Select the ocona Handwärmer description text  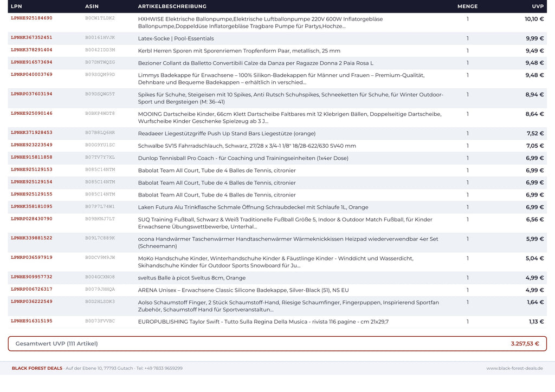point(288,243)
